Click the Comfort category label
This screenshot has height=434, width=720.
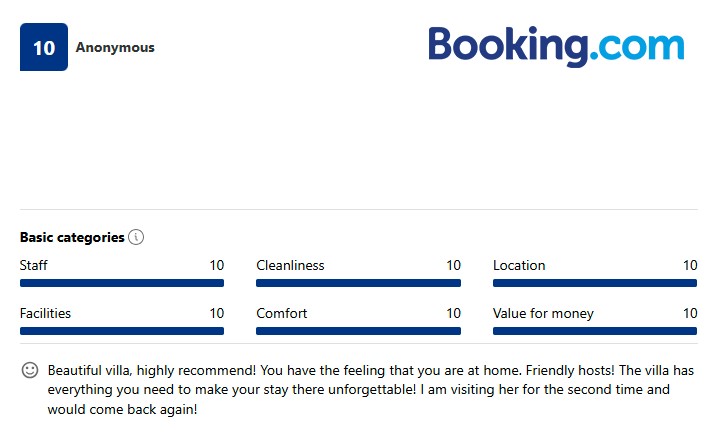(282, 314)
